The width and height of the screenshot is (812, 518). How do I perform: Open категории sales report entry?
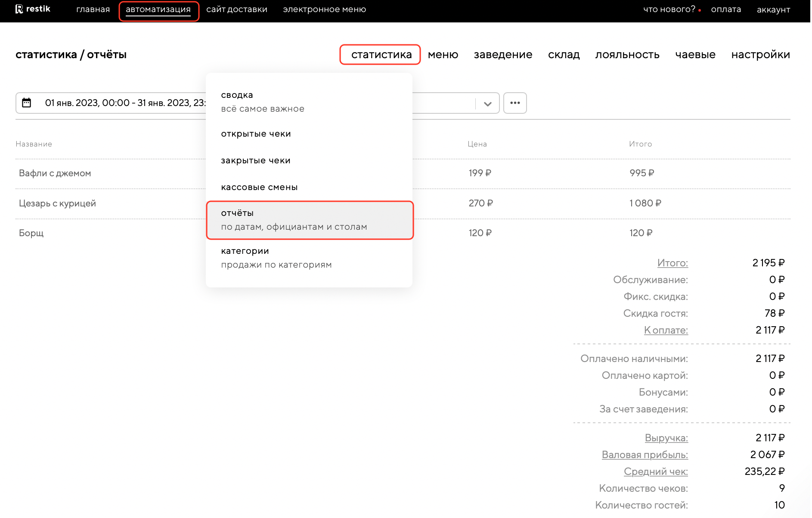tap(276, 258)
